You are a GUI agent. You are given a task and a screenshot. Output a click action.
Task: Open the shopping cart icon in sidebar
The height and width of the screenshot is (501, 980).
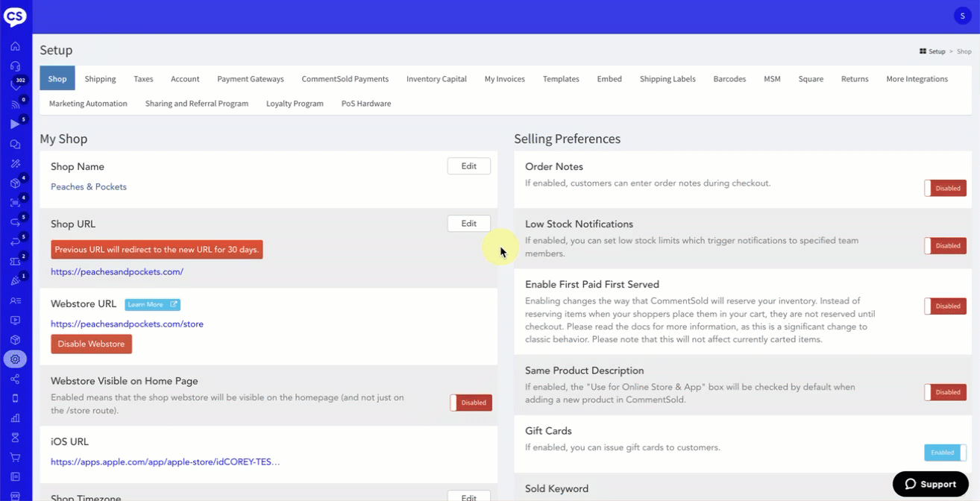click(x=15, y=458)
